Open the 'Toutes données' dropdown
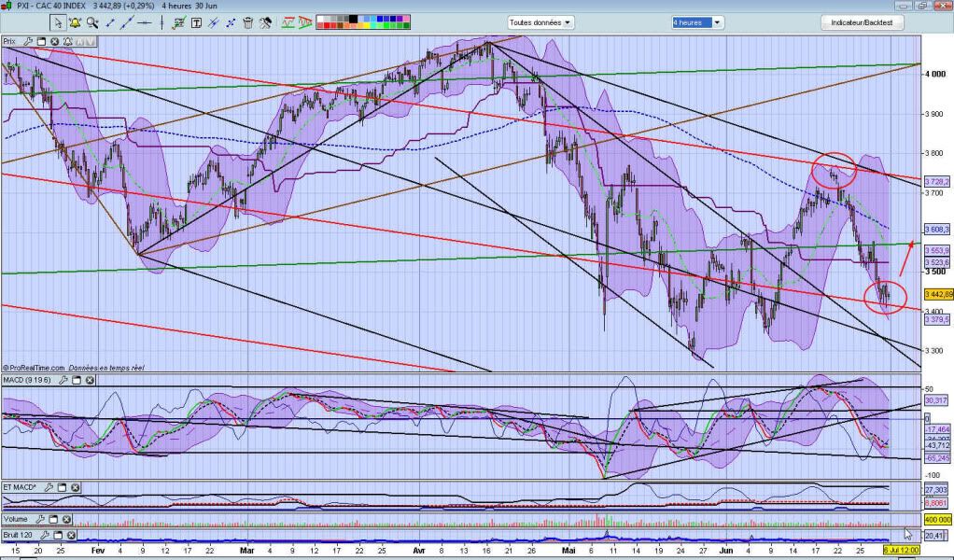This screenshot has height=560, width=954. [x=541, y=22]
